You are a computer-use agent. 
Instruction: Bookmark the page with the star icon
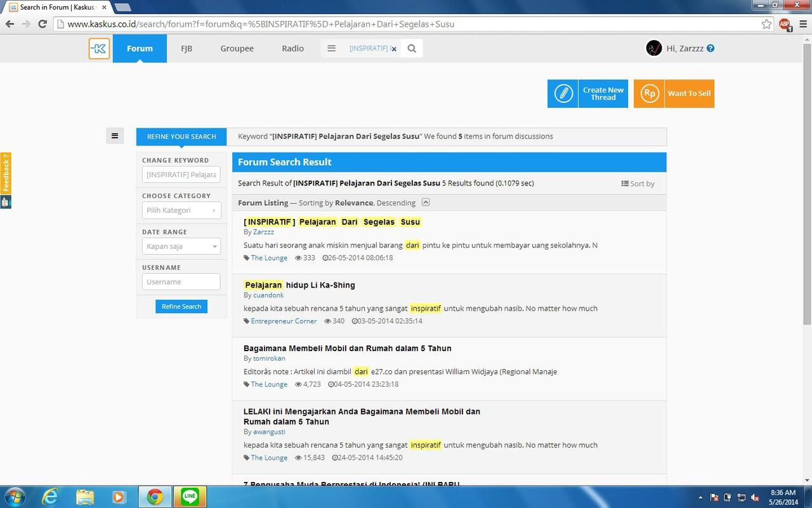click(767, 24)
